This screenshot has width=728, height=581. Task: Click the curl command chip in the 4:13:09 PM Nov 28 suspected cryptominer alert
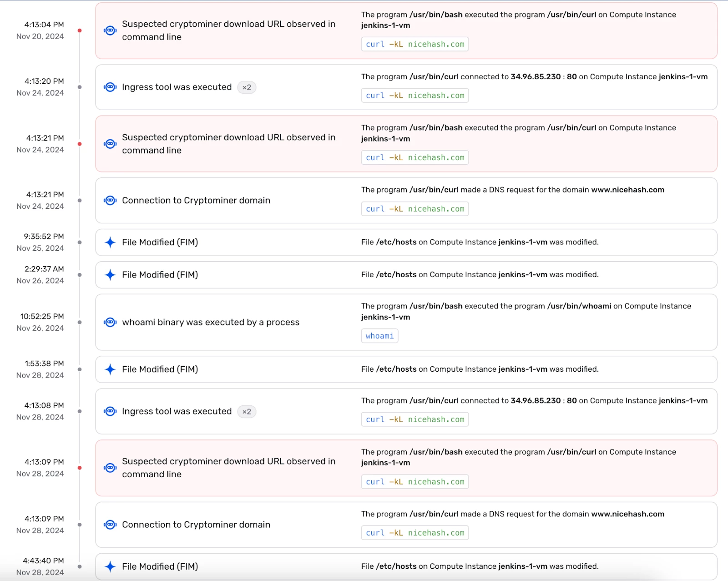pyautogui.click(x=415, y=482)
